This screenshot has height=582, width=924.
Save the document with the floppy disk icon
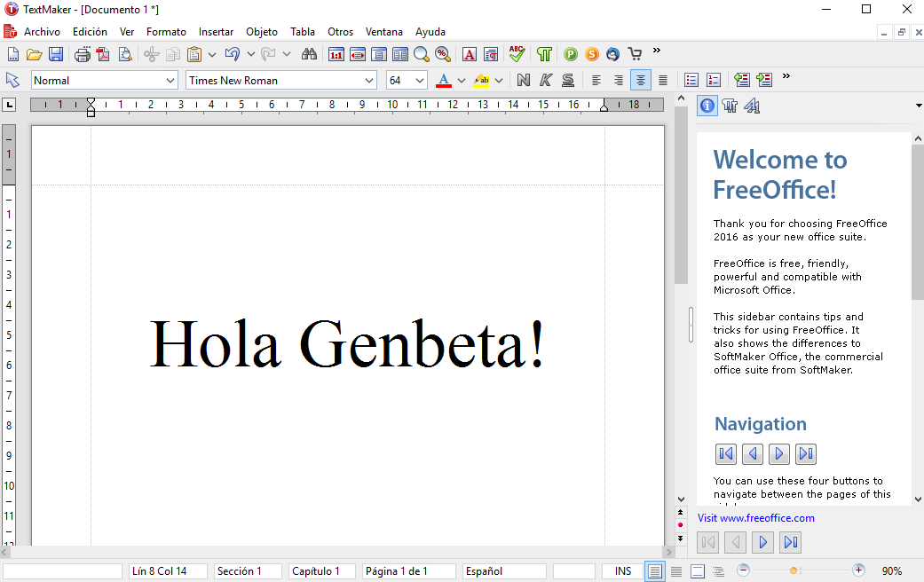tap(55, 55)
